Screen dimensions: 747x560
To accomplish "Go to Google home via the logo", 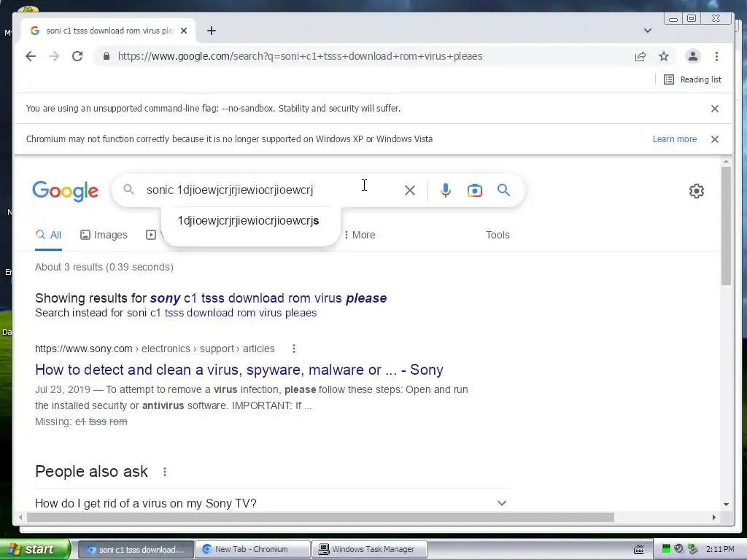I will 65,191.
